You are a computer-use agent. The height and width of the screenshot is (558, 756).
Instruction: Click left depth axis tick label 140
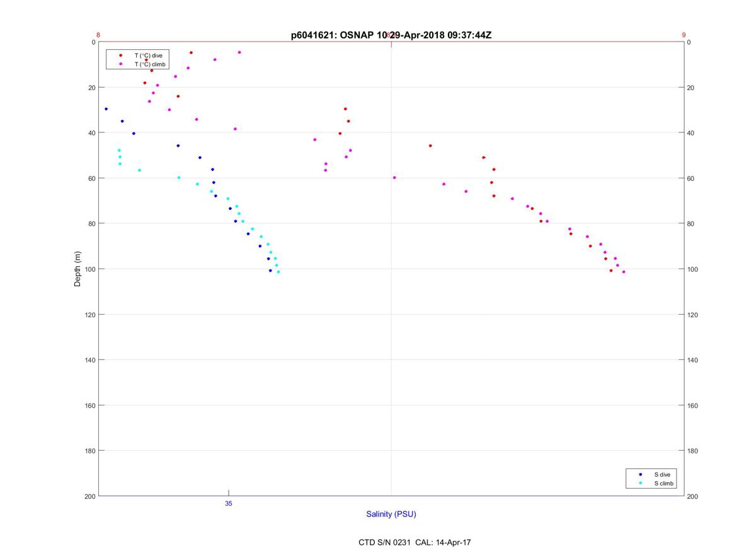(x=89, y=360)
